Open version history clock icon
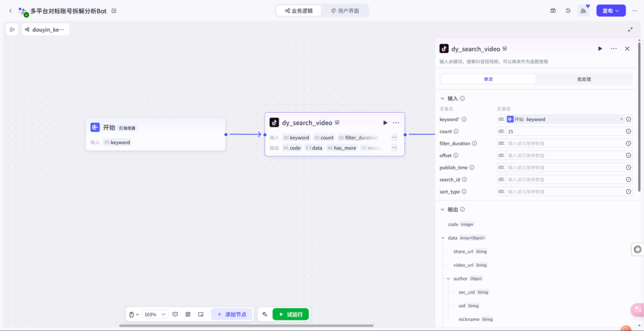Image resolution: width=644 pixels, height=331 pixels. 568,11
